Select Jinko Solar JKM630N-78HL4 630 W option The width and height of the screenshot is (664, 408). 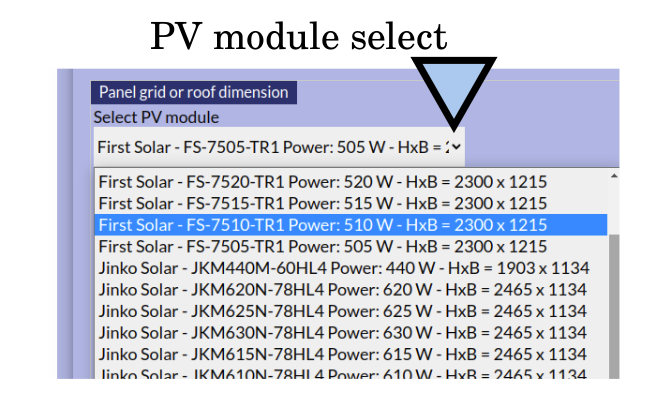(351, 333)
